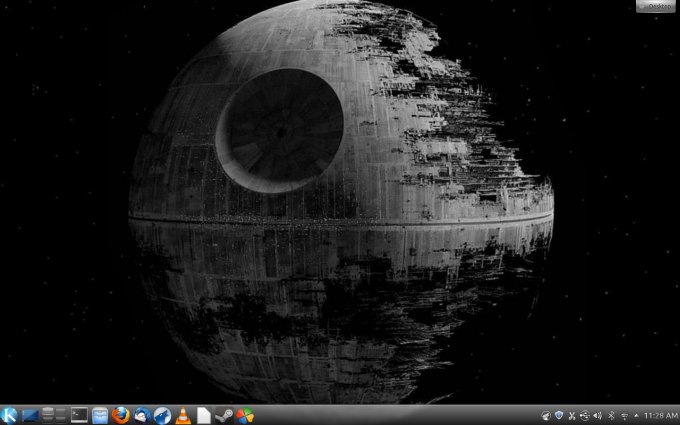680x425 pixels.
Task: Launch Steam from the panel
Action: click(x=224, y=415)
